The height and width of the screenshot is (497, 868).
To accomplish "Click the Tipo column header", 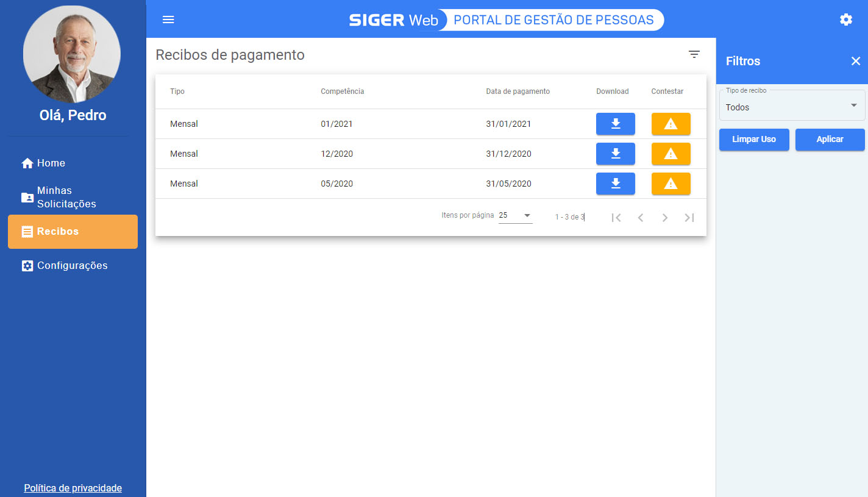I will tap(177, 91).
